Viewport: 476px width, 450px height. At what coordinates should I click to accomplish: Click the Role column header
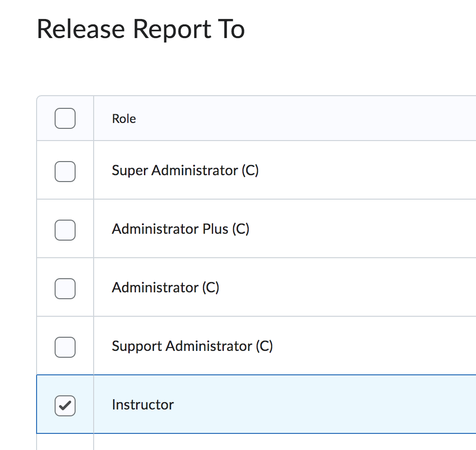pyautogui.click(x=123, y=118)
